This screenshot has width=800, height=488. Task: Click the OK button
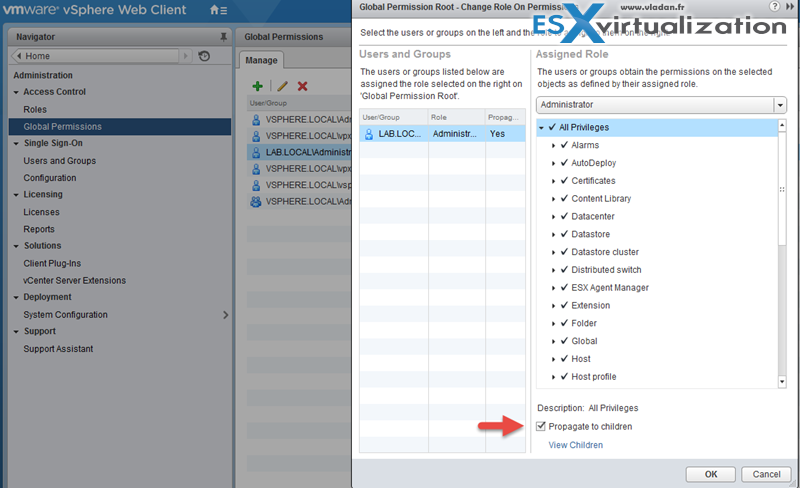point(711,474)
